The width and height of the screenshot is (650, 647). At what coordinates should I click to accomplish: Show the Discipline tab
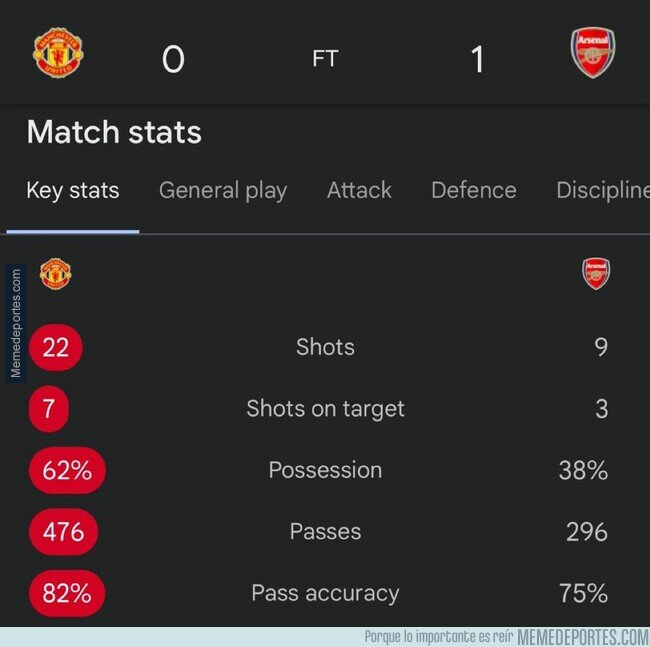(603, 191)
